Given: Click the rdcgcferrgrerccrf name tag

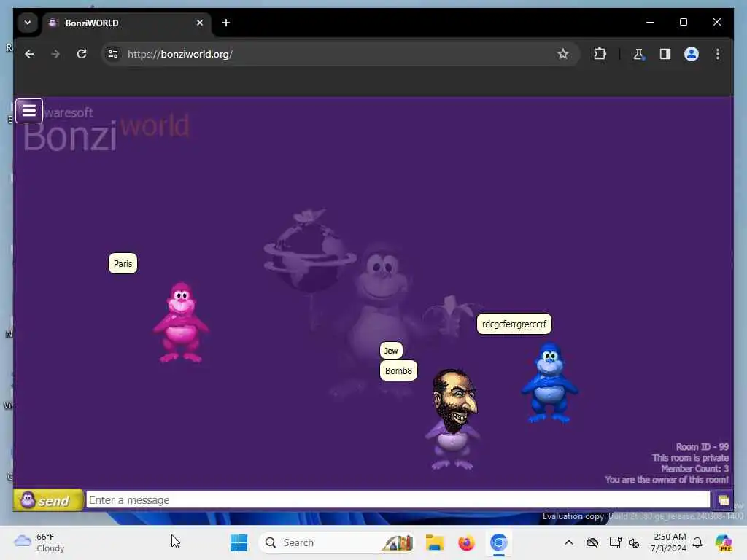Looking at the screenshot, I should coord(514,324).
